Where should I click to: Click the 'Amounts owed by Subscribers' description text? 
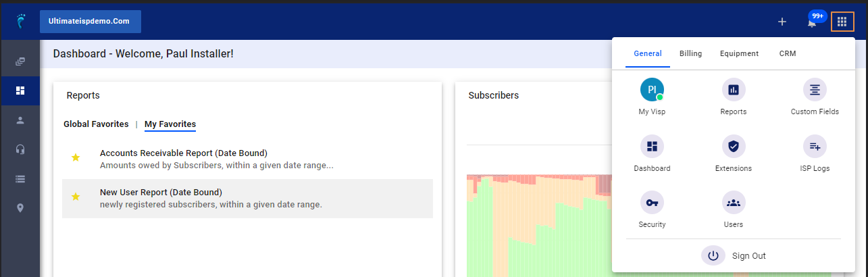[217, 165]
